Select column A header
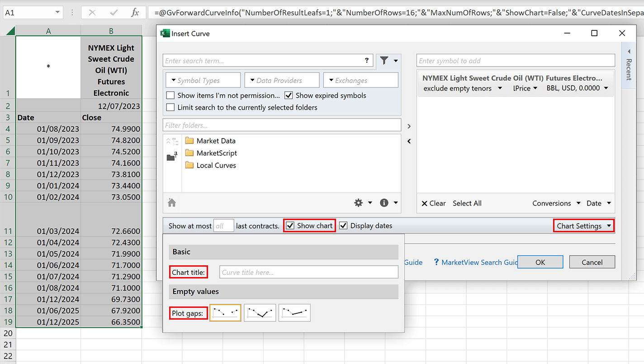 click(x=48, y=31)
